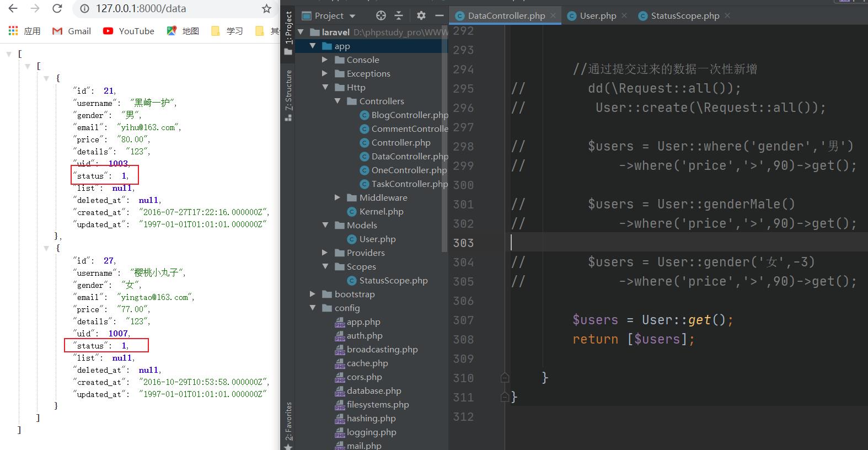Expand the Middleware folder
The image size is (868, 450).
tap(337, 197)
